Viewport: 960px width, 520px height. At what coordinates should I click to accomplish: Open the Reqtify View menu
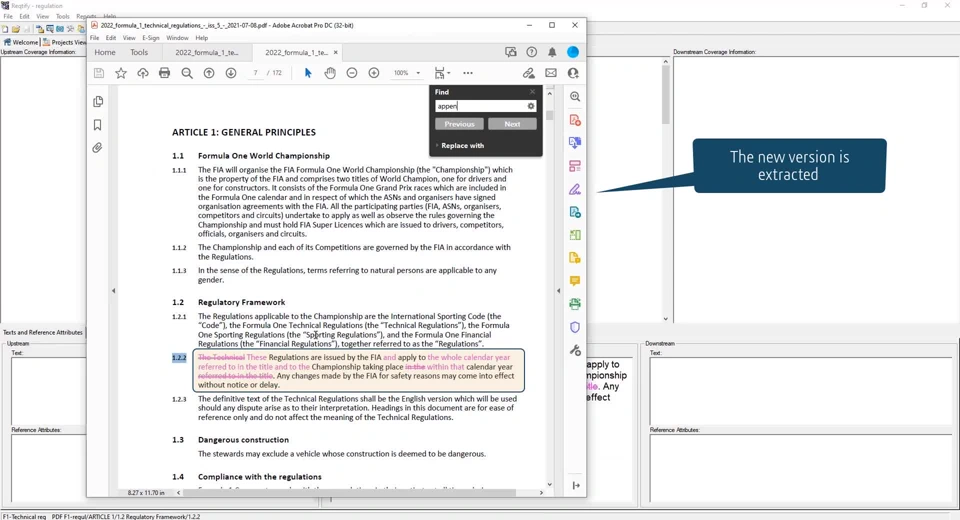click(42, 17)
